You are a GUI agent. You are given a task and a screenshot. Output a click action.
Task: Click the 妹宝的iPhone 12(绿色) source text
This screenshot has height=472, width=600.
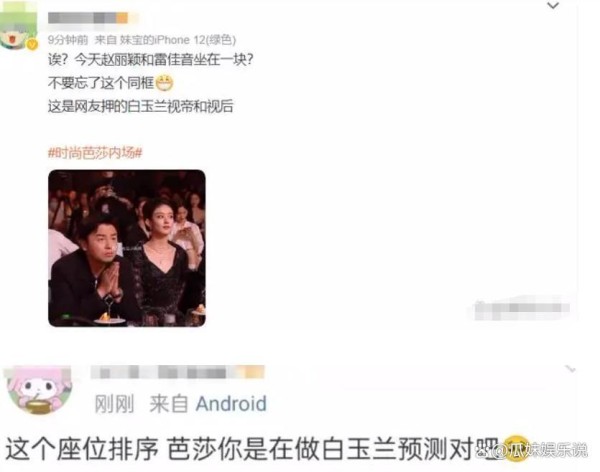coord(178,40)
